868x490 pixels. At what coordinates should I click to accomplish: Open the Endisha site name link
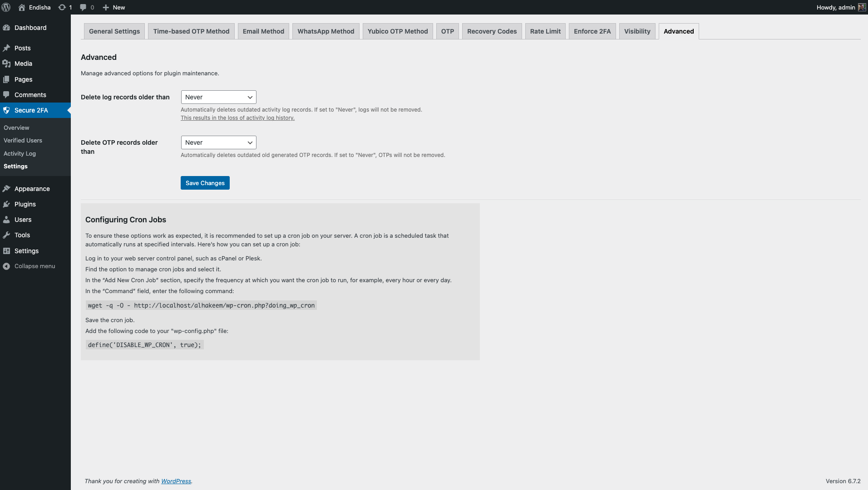[x=40, y=7]
